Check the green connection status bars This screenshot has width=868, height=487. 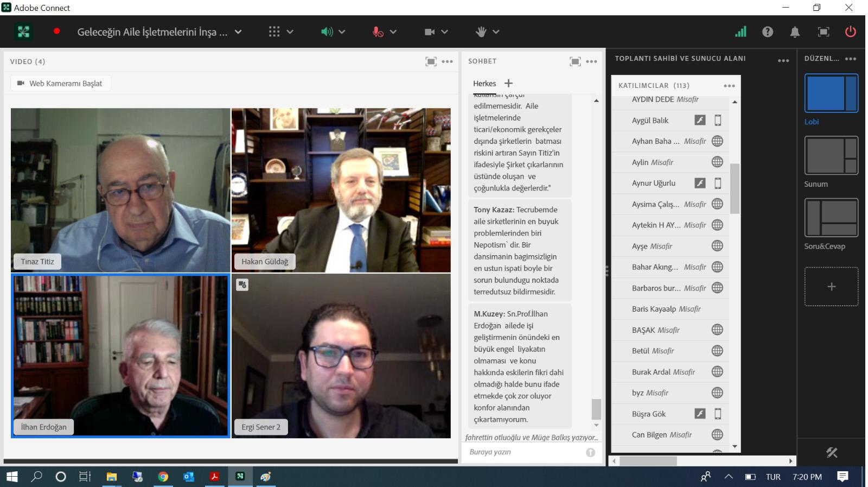pyautogui.click(x=741, y=32)
